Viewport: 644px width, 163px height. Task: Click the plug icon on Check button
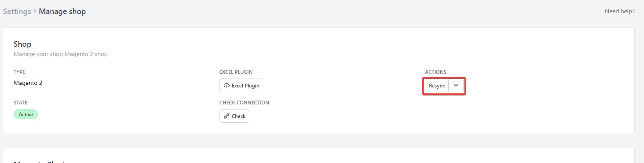pos(227,116)
